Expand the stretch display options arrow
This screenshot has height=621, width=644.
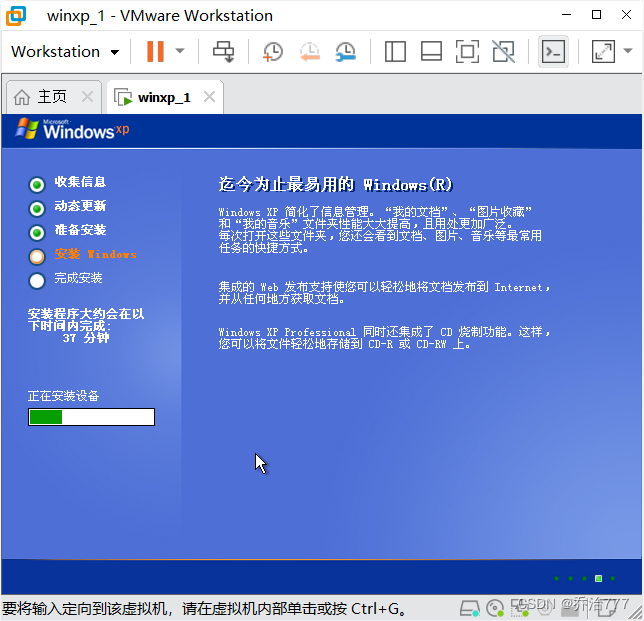[628, 51]
